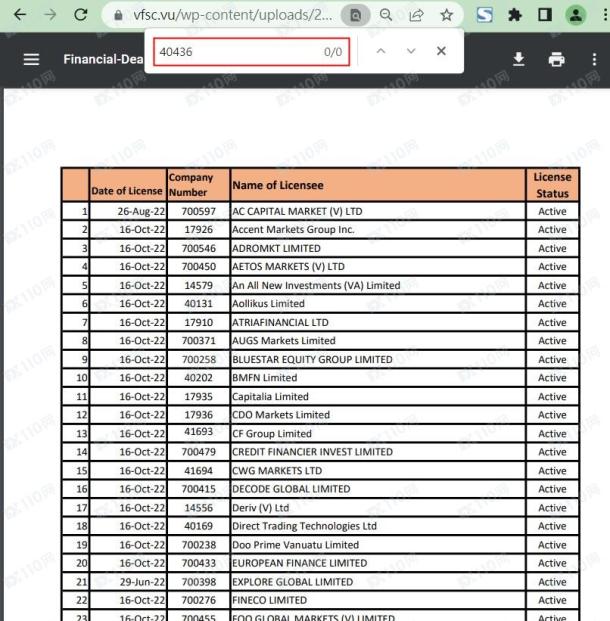Select BLUESTAR EQUITY GROUP LIMITED
Screen dimensions: 610x621
[x=312, y=360]
